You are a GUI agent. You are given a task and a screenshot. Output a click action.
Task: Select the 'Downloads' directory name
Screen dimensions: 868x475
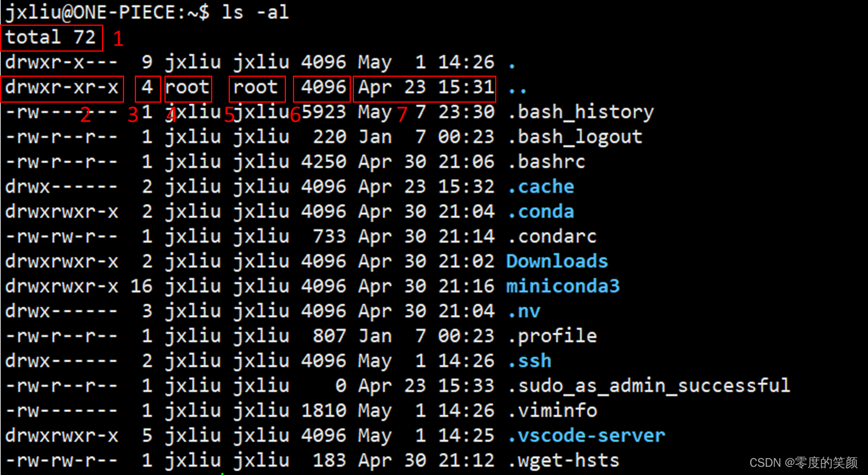point(557,261)
